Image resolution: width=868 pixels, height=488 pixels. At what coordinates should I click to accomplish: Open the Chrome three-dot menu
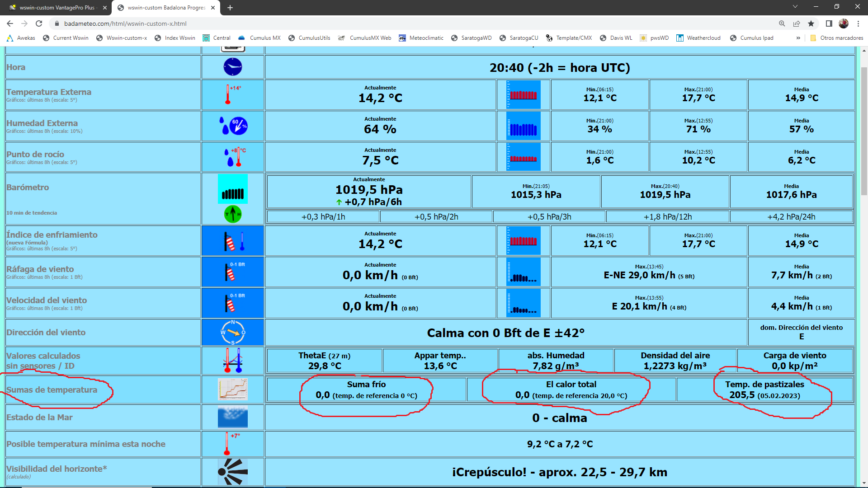pyautogui.click(x=858, y=23)
